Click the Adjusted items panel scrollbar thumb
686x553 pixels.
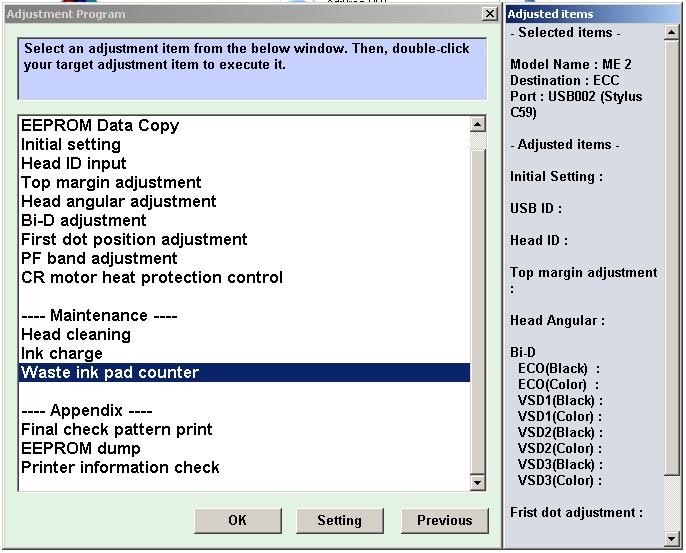[672, 257]
